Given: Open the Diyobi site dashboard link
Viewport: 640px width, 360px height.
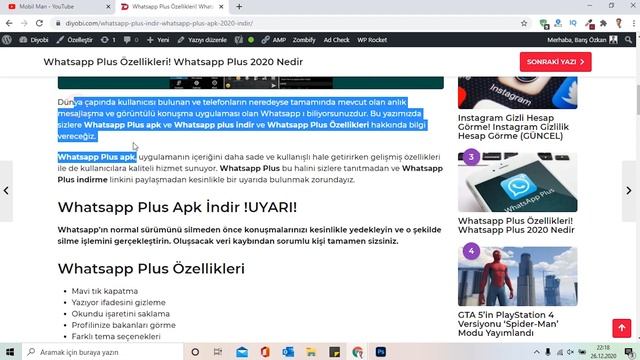Looking at the screenshot, I should pyautogui.click(x=34, y=40).
